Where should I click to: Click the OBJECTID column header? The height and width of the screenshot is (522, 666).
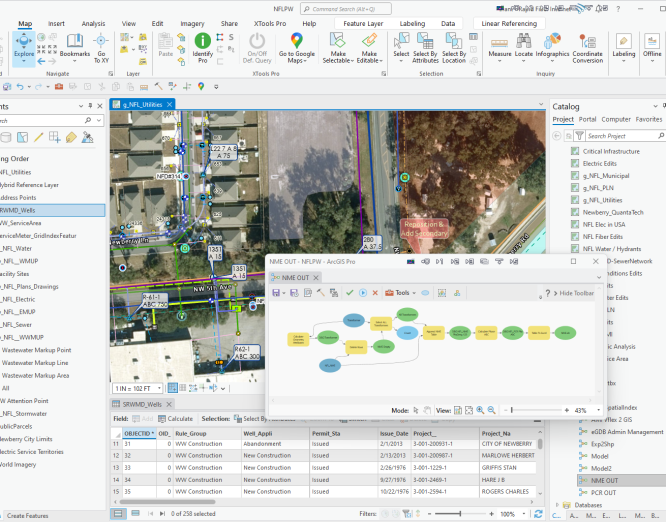pyautogui.click(x=138, y=433)
